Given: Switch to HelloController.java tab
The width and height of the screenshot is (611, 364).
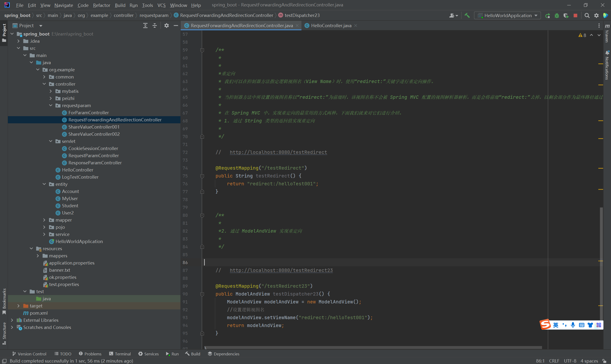Looking at the screenshot, I should (331, 26).
